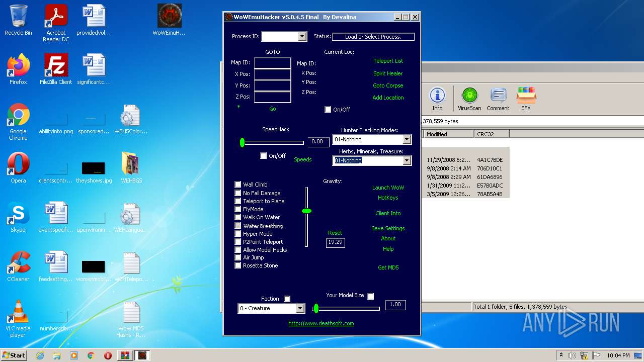
Task: Open HotKeys settings
Action: pos(388,198)
